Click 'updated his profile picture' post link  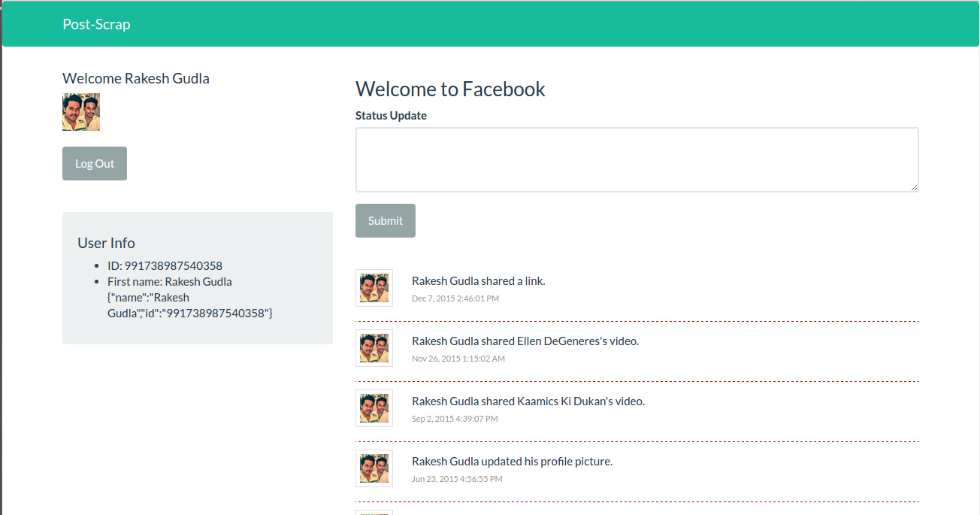[x=546, y=461]
